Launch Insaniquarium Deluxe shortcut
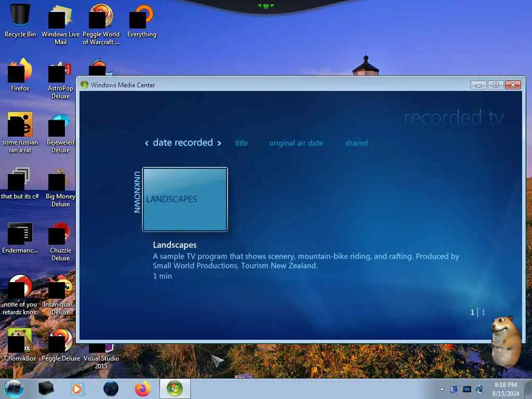The height and width of the screenshot is (399, 532). point(60,295)
